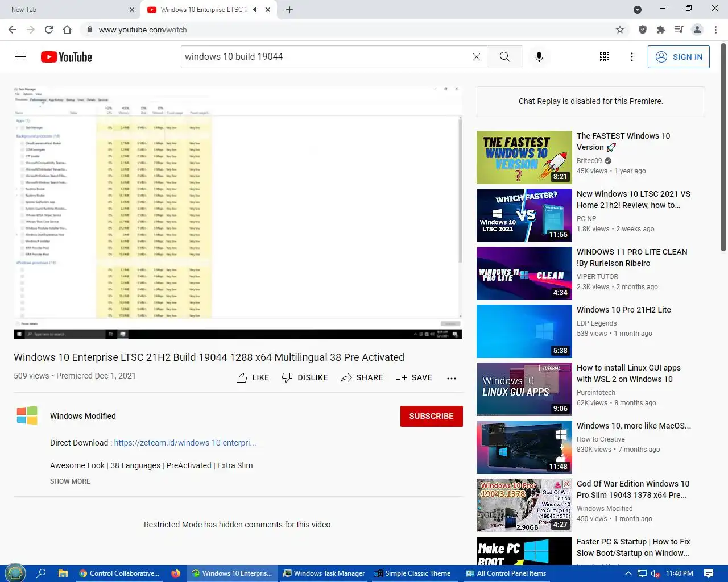Open the YouTube hamburger guide menu

coord(20,57)
